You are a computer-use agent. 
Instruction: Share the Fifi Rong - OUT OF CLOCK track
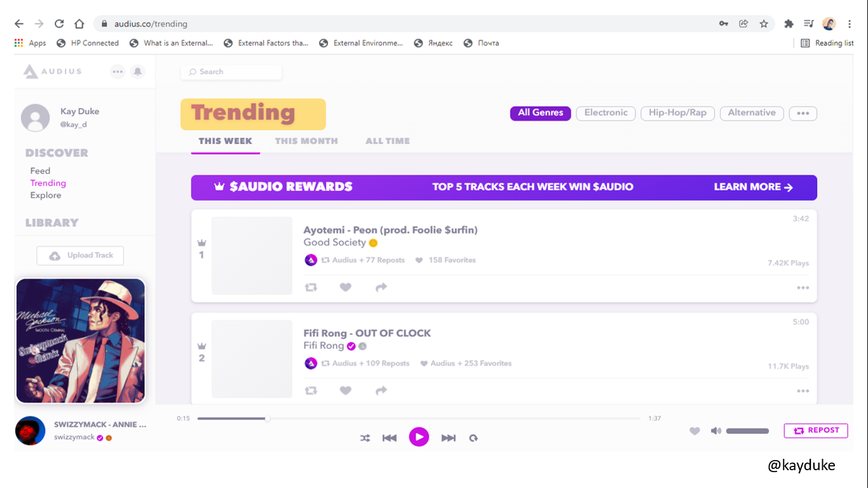[x=381, y=391]
